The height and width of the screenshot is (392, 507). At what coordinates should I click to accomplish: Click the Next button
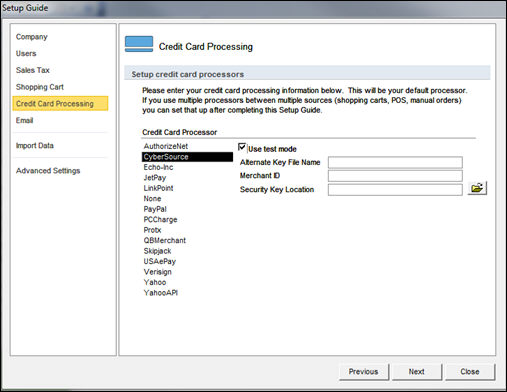[x=417, y=372]
